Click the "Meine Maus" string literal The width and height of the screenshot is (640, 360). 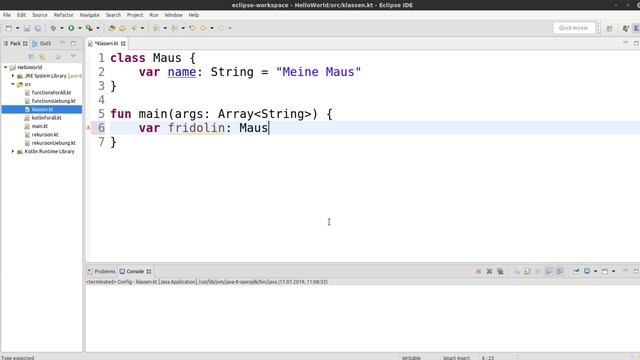tap(318, 72)
